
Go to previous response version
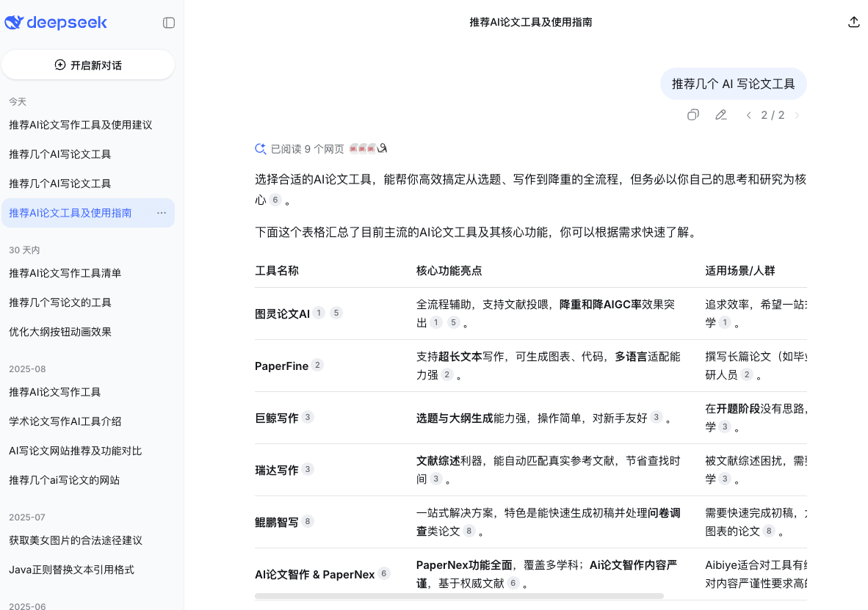748,115
